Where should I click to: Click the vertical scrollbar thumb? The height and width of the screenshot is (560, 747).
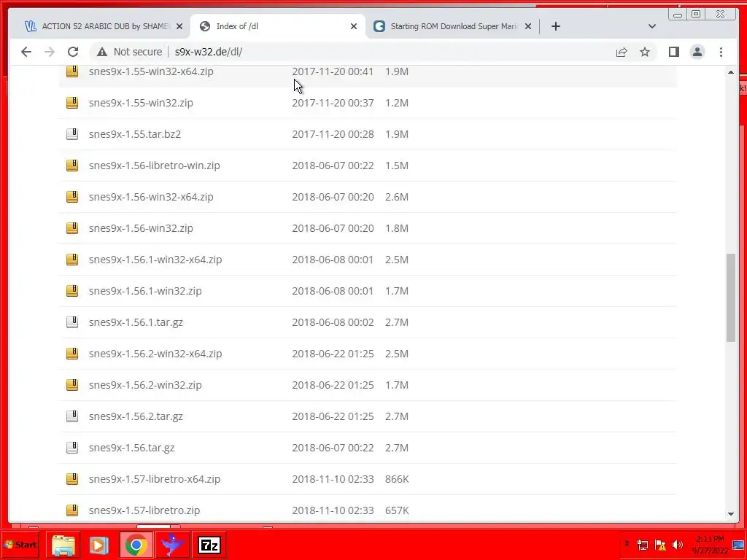pyautogui.click(x=731, y=297)
